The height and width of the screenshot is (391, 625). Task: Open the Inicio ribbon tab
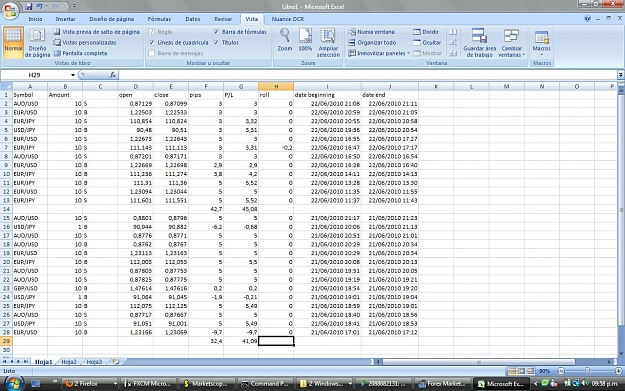pos(35,19)
